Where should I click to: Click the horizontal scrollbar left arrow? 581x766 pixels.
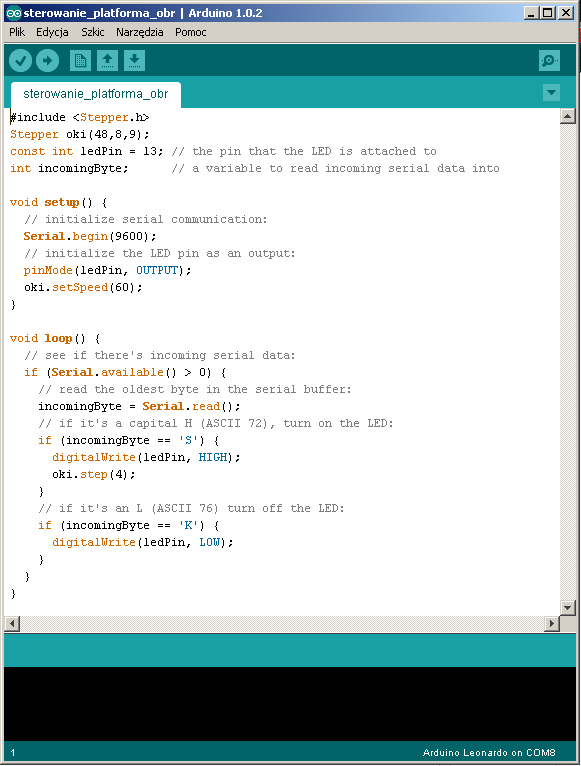[x=12, y=624]
